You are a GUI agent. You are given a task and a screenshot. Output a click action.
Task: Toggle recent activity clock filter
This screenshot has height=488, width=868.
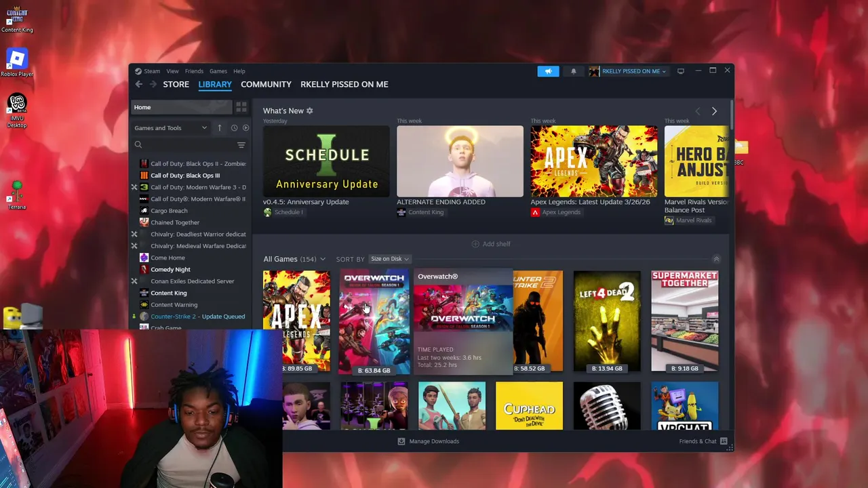tap(234, 127)
